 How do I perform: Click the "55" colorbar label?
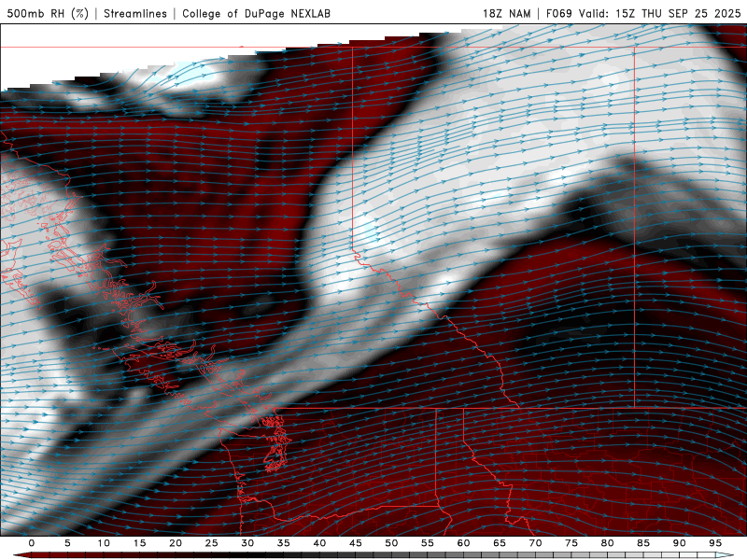tap(428, 543)
